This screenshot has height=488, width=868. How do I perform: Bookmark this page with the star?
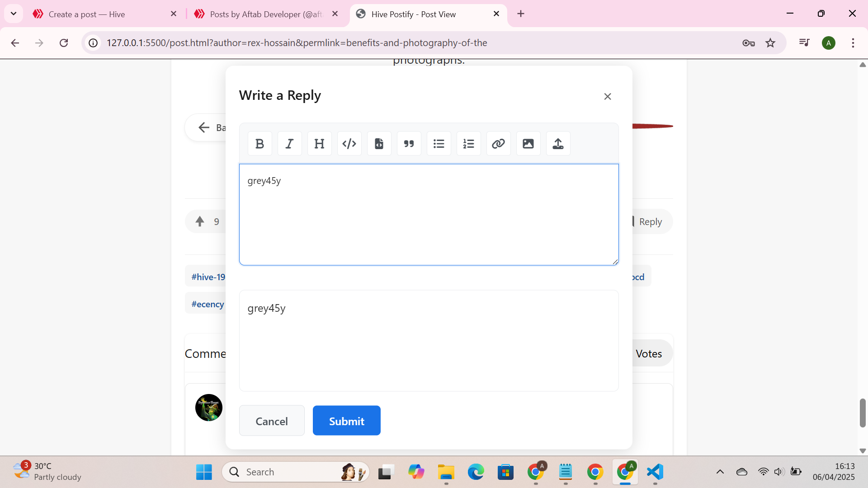point(770,42)
